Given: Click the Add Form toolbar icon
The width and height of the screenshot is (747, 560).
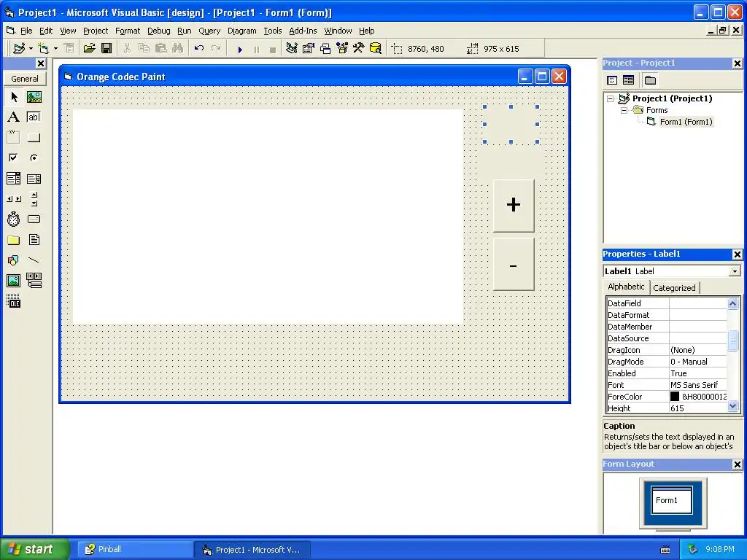Looking at the screenshot, I should (x=44, y=49).
